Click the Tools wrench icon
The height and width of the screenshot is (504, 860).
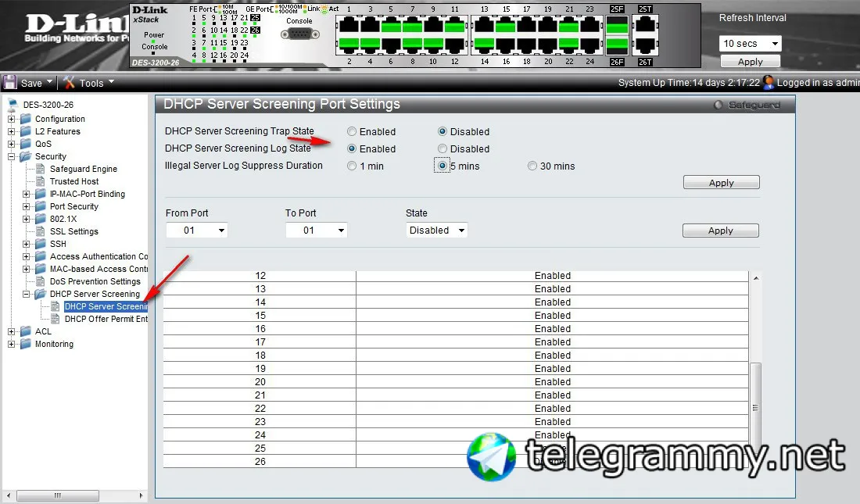coord(69,83)
